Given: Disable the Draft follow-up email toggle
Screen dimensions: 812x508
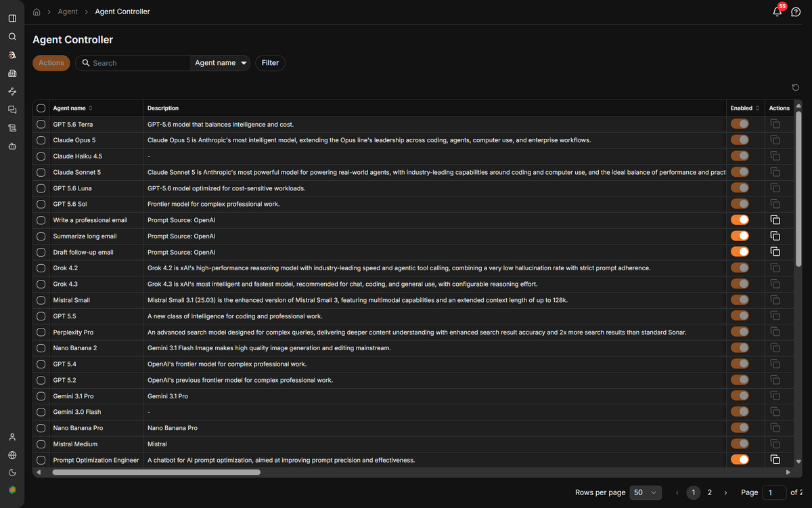Looking at the screenshot, I should (x=740, y=252).
